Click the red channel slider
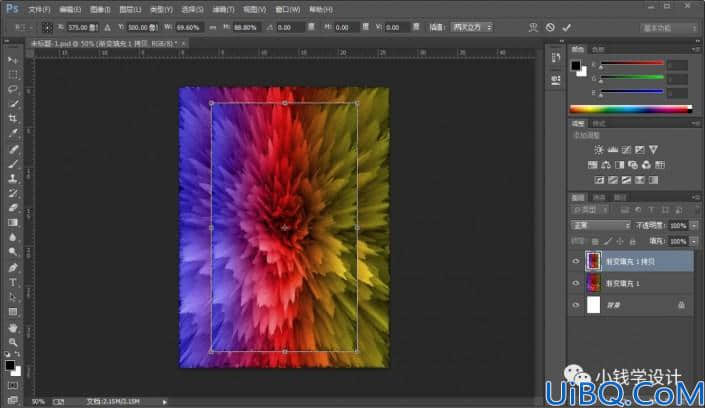Viewport: 705px width, 408px height. [632, 63]
